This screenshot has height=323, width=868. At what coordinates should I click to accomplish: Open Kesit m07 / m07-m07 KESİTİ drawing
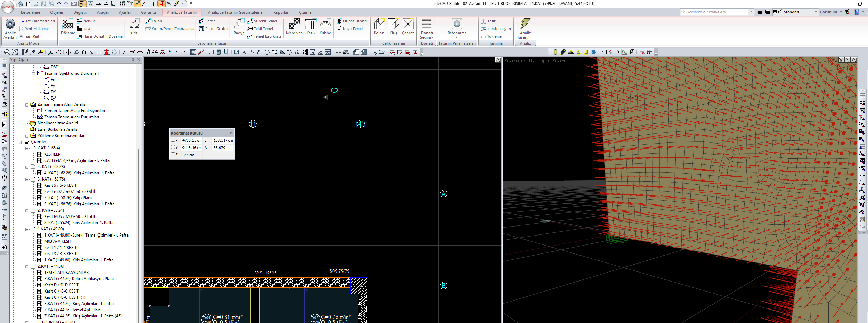click(x=69, y=192)
